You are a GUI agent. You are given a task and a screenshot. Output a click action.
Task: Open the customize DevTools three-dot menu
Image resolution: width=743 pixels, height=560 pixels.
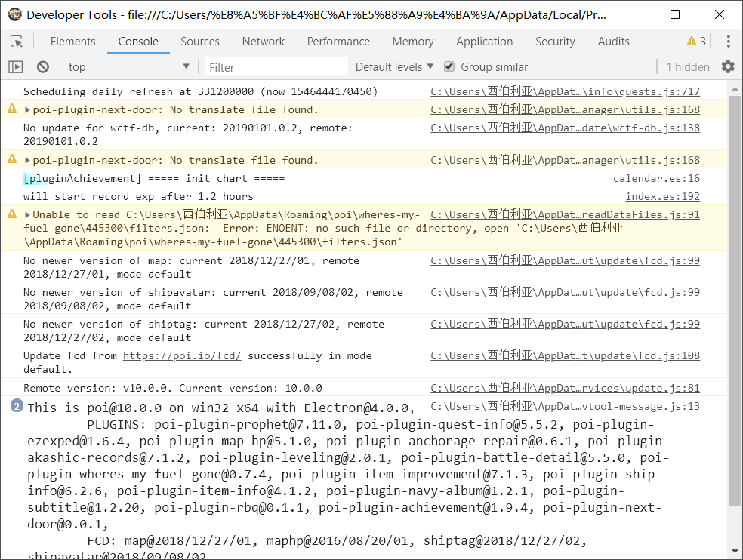[727, 41]
